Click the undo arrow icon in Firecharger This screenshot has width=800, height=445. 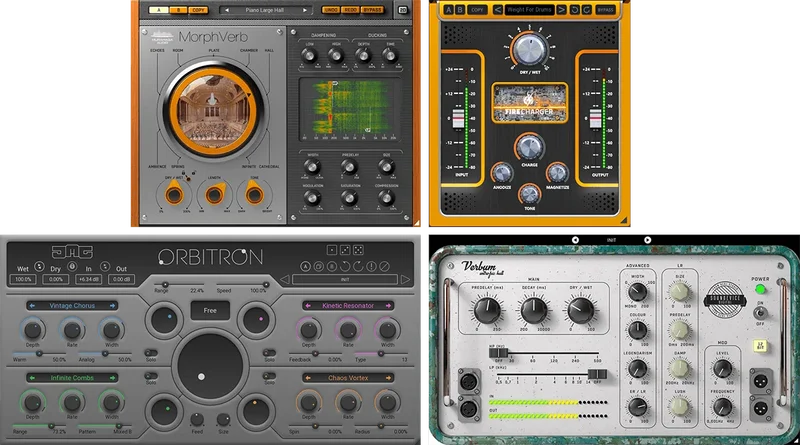(574, 10)
